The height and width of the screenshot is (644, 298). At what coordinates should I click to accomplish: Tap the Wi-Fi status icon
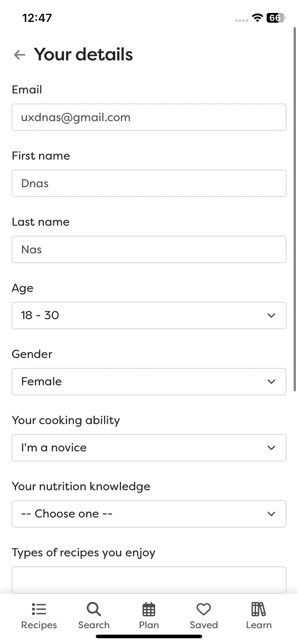257,18
